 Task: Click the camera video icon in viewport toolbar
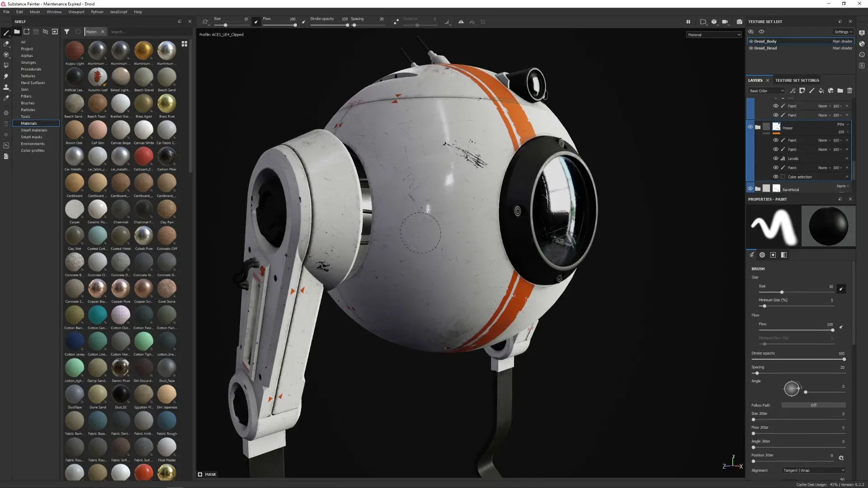725,22
